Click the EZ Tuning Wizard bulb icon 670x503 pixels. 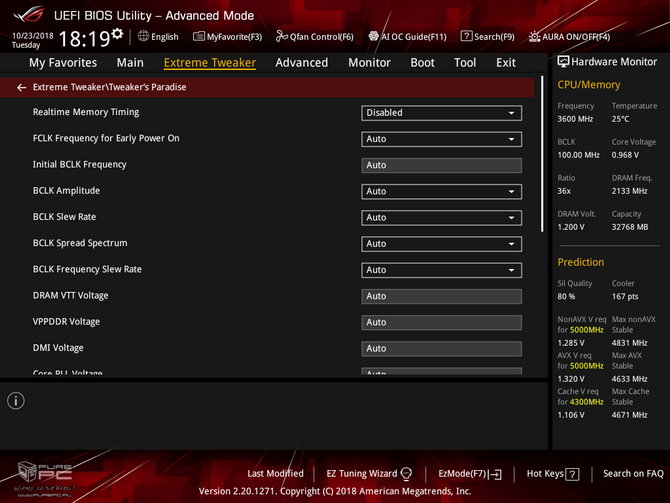(x=406, y=474)
